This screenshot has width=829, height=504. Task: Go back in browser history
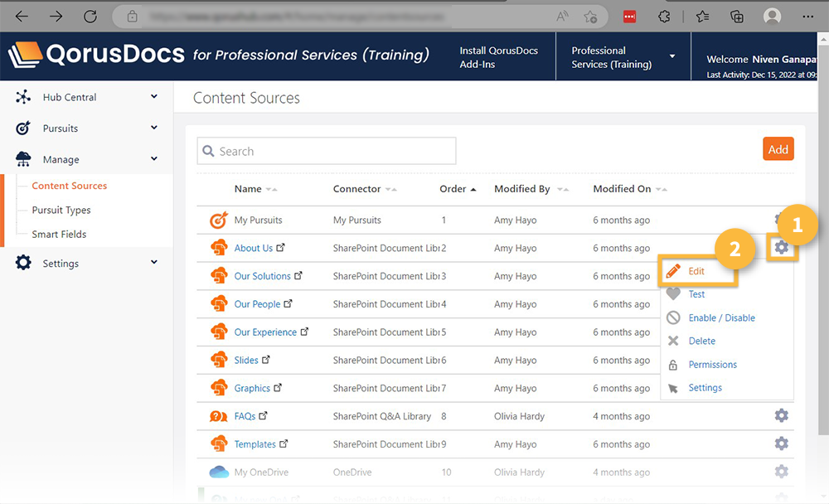(x=22, y=17)
